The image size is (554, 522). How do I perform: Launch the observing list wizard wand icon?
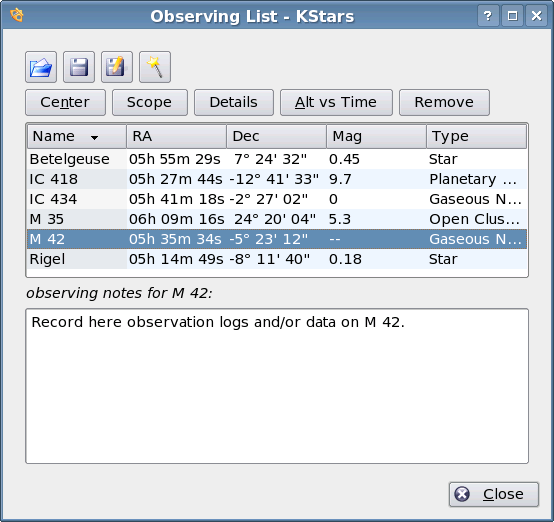(x=155, y=67)
